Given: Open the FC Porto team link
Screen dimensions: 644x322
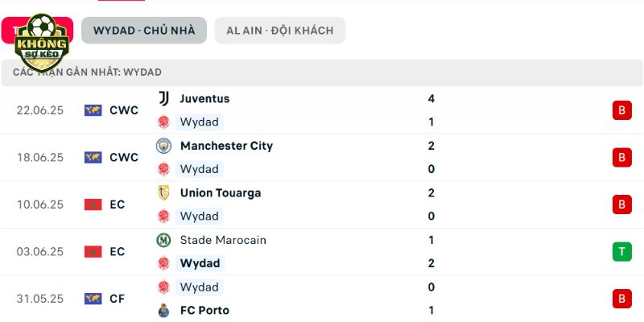Looking at the screenshot, I should pos(204,310).
